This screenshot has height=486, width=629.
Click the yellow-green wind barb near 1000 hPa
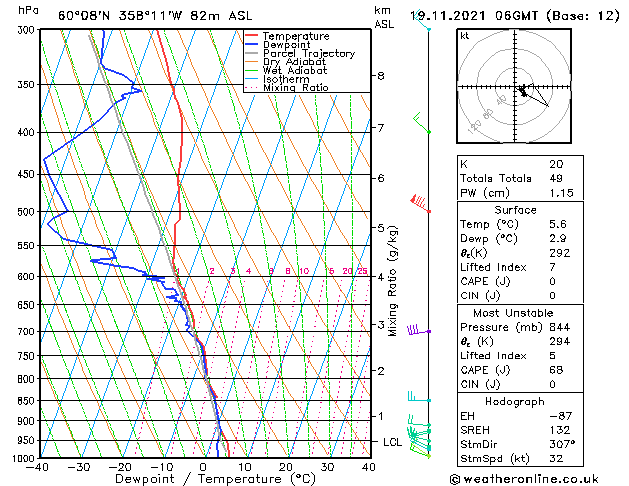tap(420, 452)
